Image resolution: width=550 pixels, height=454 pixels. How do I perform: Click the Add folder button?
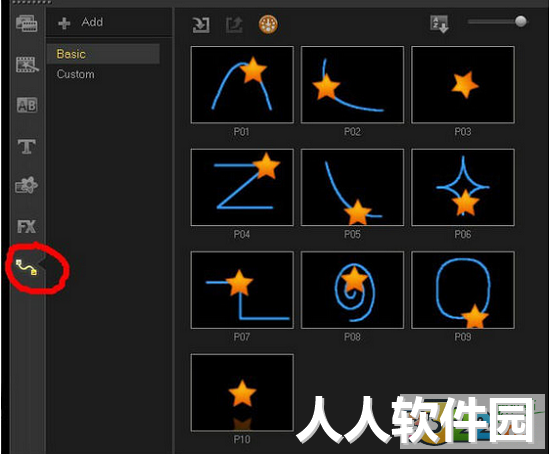tap(81, 22)
